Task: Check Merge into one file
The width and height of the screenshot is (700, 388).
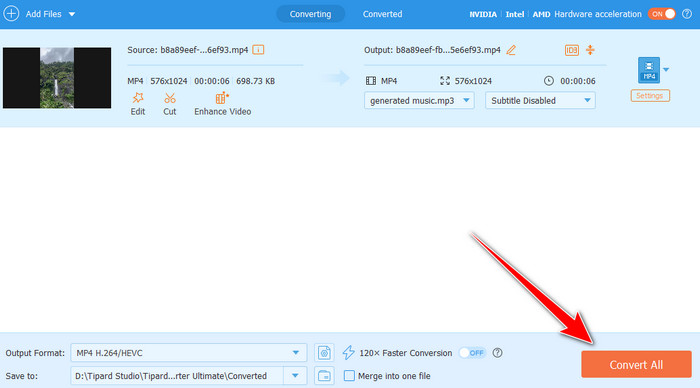Action: coord(349,376)
